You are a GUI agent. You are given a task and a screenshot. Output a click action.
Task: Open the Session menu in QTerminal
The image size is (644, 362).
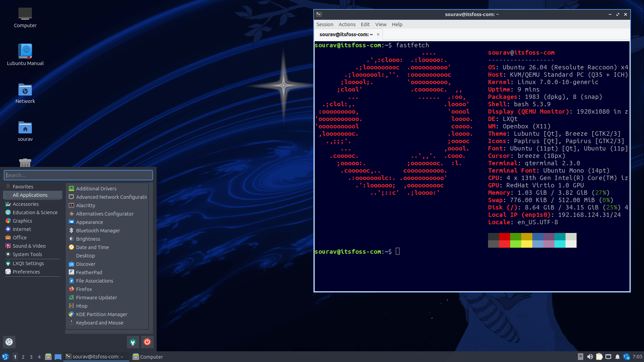tap(324, 24)
